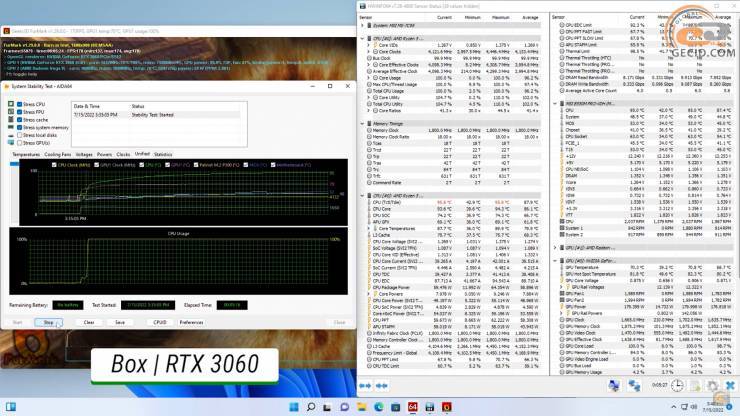Expand Core Clocks row
740x416 pixels.
pos(369,51)
